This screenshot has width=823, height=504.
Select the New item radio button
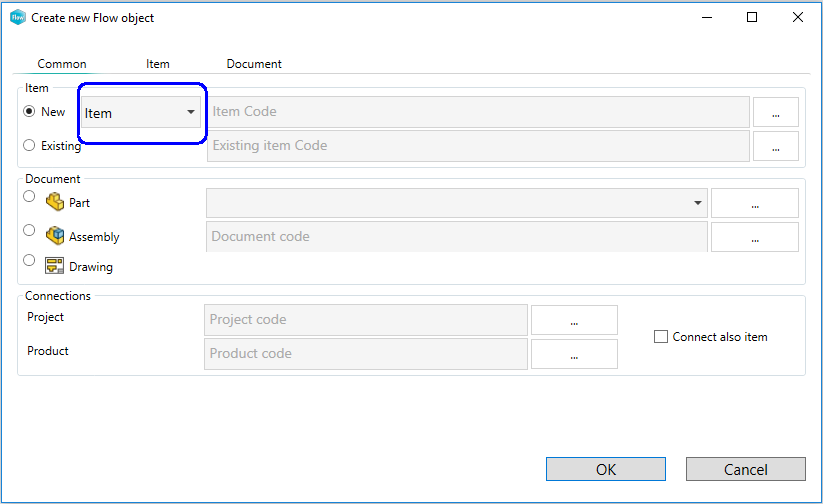(x=29, y=112)
